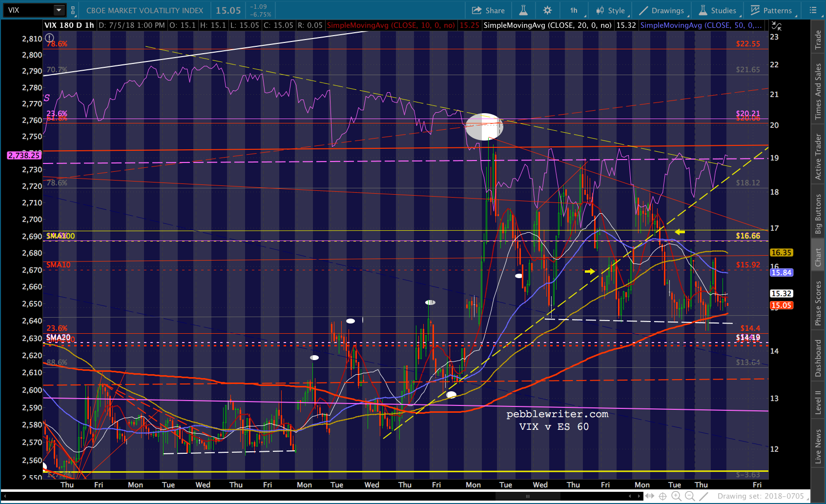Click the VIX symbol input field

[28, 10]
